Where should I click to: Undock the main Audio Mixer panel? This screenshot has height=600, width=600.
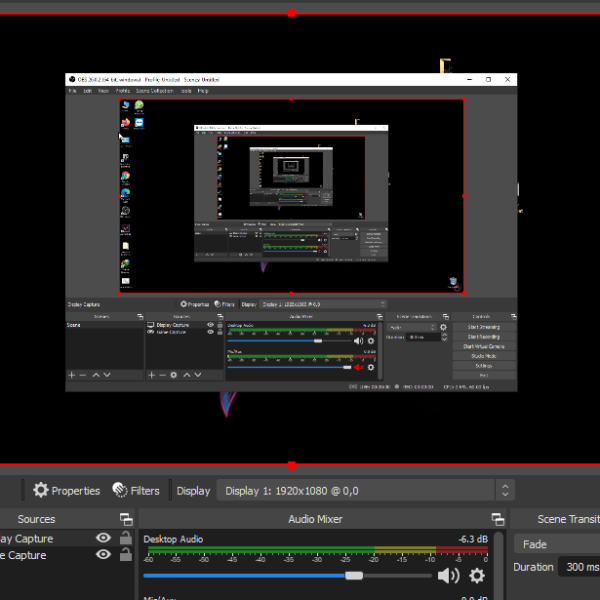[498, 519]
